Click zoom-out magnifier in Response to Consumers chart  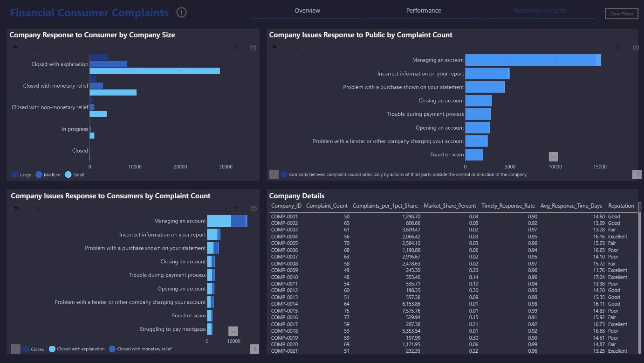37,208
